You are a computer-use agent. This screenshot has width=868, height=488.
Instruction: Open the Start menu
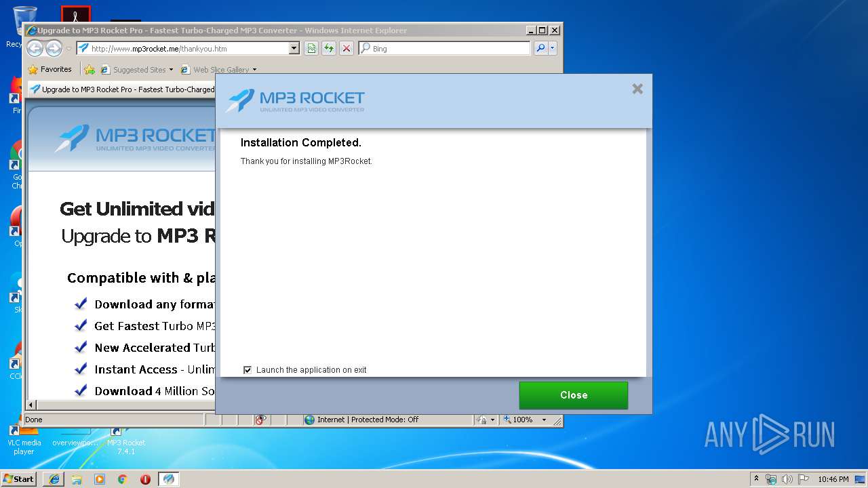point(19,479)
